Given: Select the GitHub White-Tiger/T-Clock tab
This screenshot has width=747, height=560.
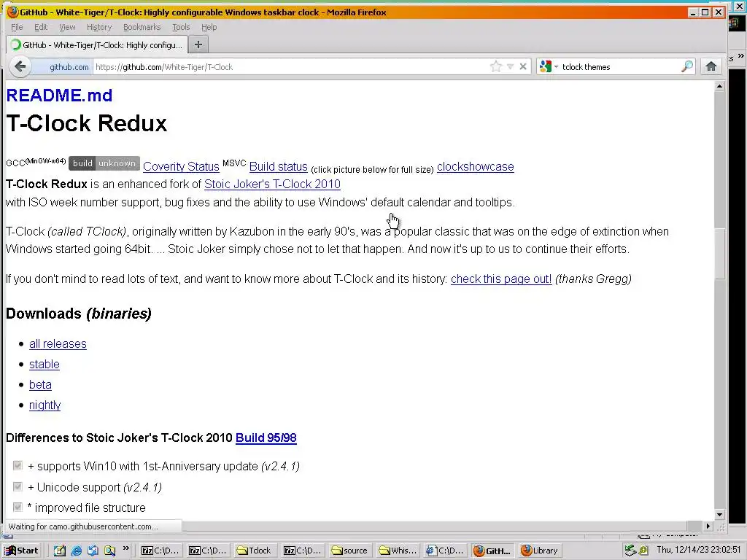Looking at the screenshot, I should pos(97,45).
